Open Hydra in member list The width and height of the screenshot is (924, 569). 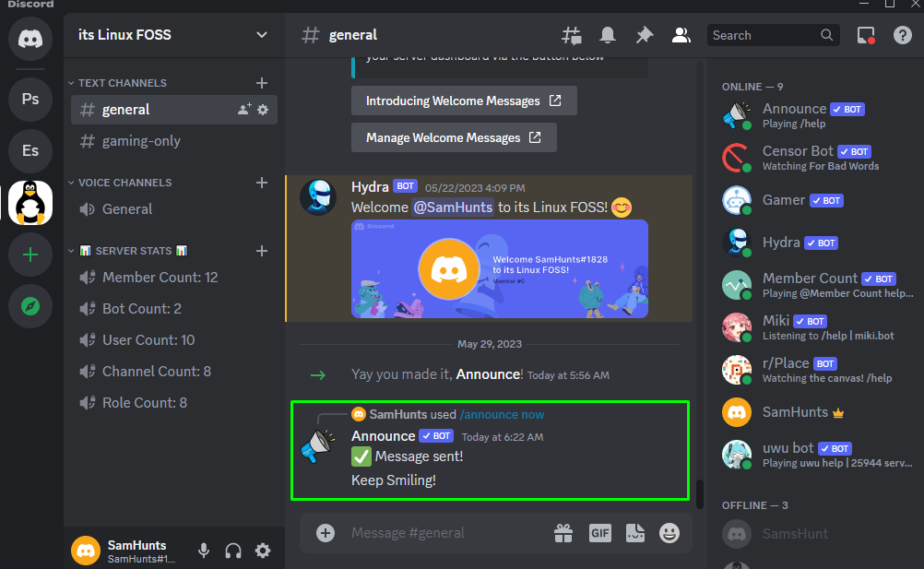click(x=818, y=243)
